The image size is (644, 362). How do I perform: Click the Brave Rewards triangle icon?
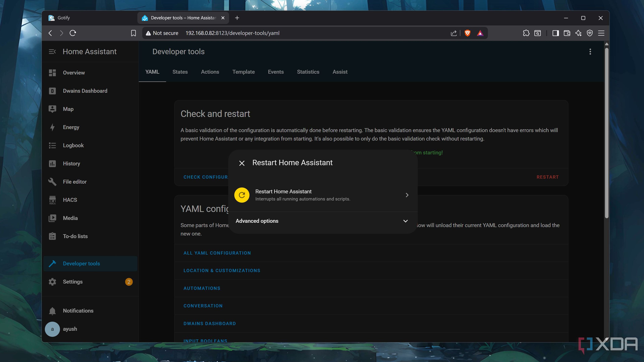point(480,33)
